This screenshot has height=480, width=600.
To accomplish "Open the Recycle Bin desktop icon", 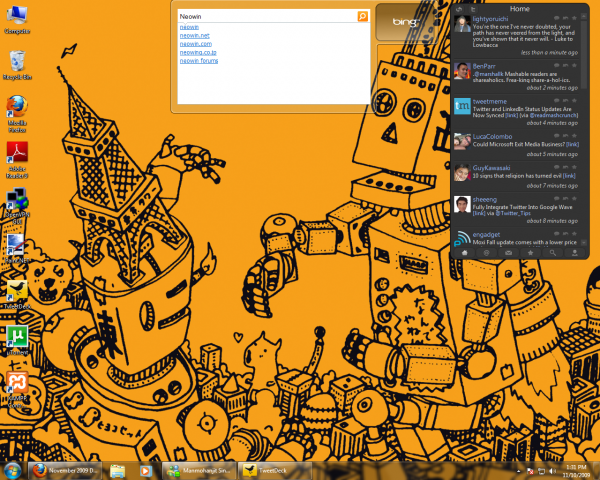I will (x=17, y=65).
